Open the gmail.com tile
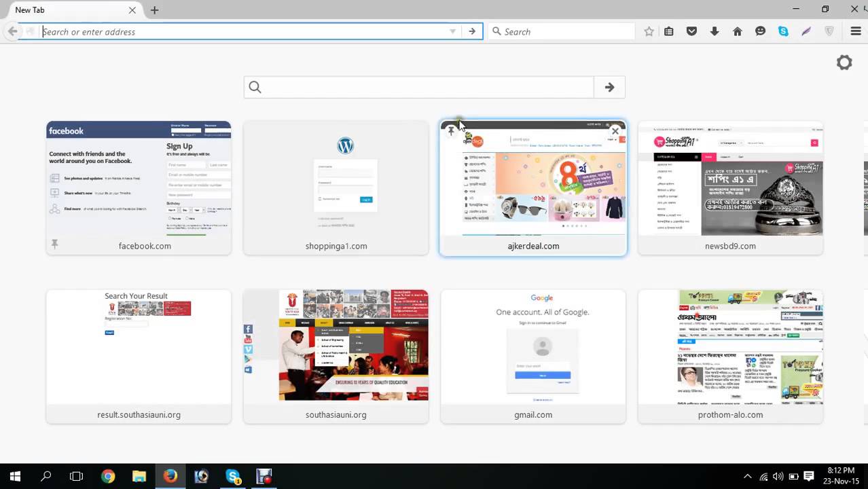Viewport: 868px width, 489px height. 533,357
